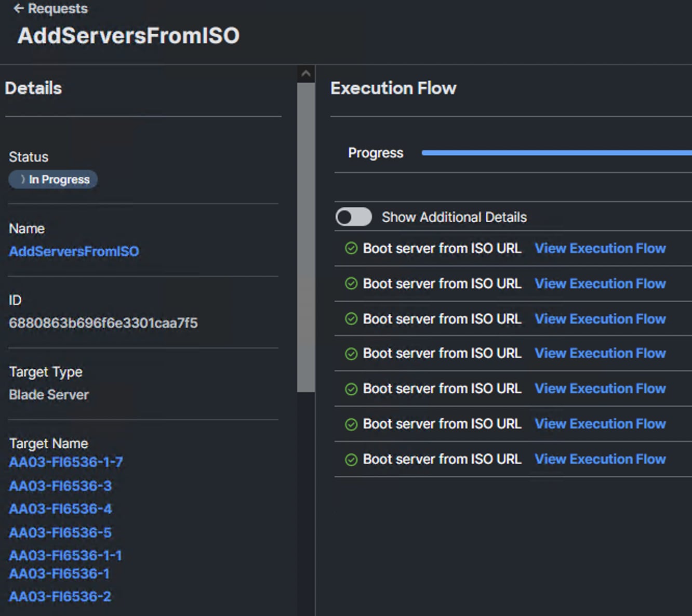Open the AddServersFromISO name link
This screenshot has height=616, width=692.
74,251
